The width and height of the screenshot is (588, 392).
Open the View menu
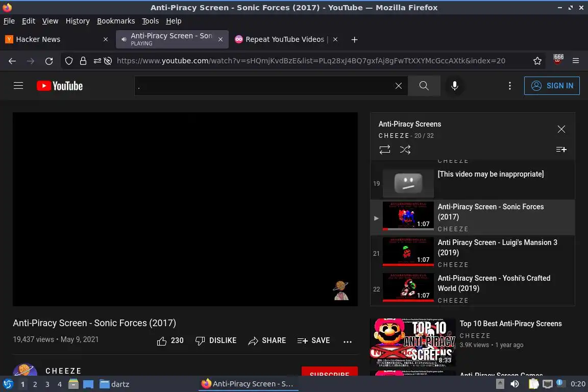pyautogui.click(x=50, y=21)
